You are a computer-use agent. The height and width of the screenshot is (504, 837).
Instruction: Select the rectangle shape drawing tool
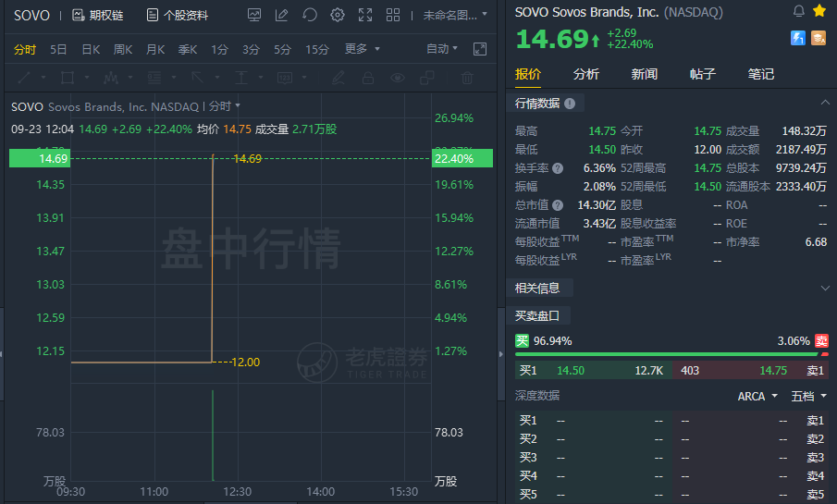[68, 78]
